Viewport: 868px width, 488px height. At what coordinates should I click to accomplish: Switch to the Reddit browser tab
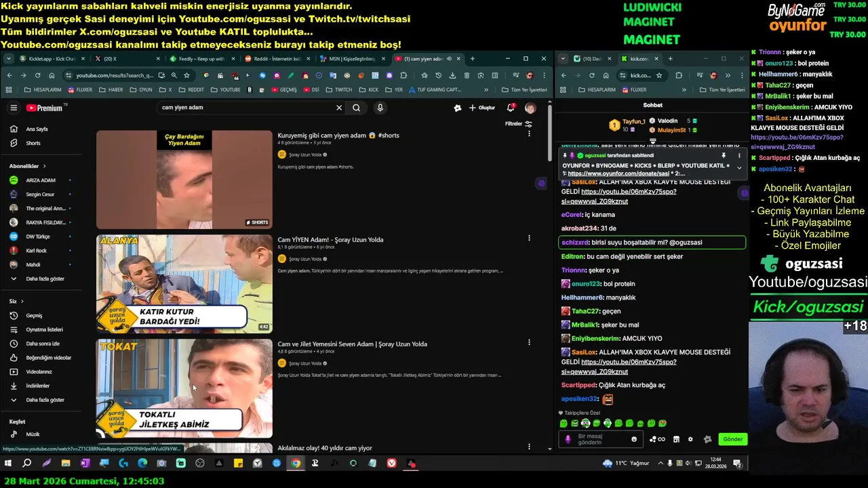click(277, 59)
